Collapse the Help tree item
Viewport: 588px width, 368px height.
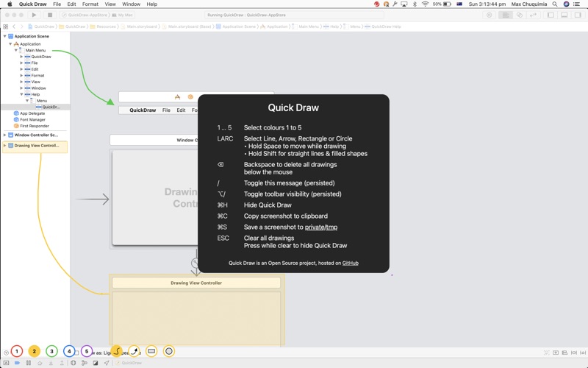tap(22, 94)
